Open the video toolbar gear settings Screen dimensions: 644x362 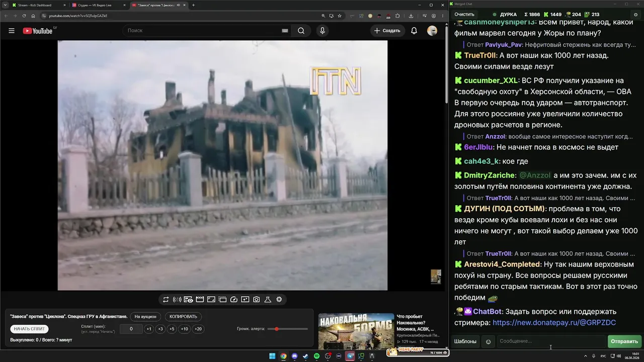coord(279,300)
